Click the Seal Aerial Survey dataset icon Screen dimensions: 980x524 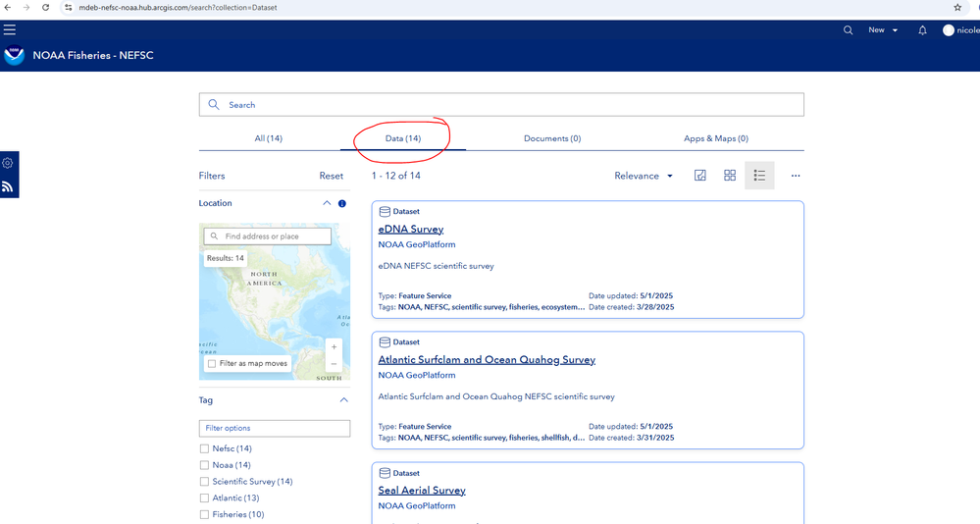coord(385,473)
